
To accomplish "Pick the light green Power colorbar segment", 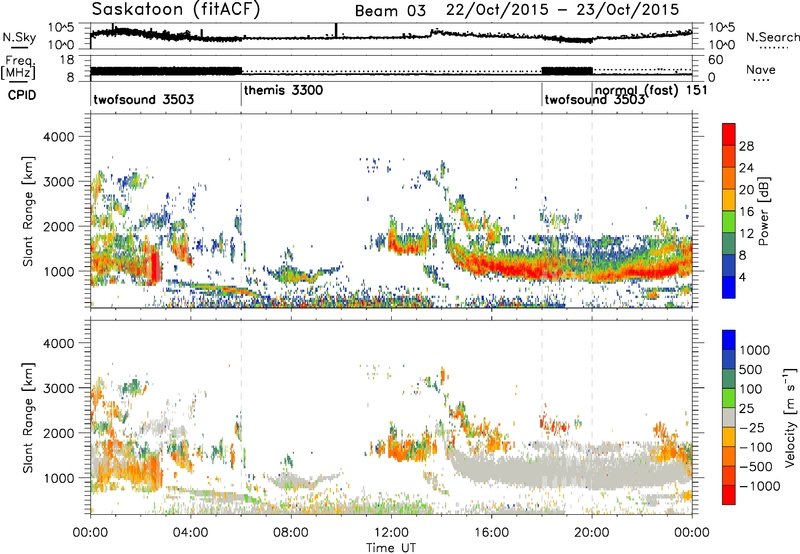I will click(729, 222).
